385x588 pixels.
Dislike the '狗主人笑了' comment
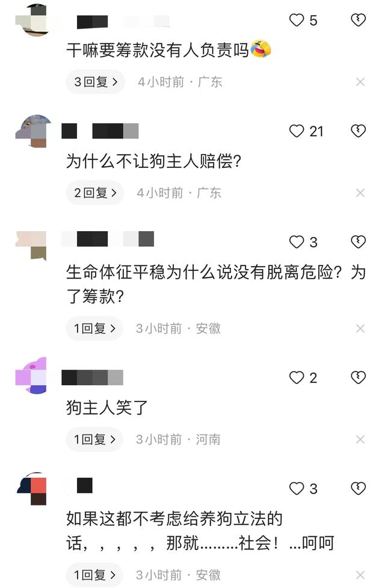359,377
